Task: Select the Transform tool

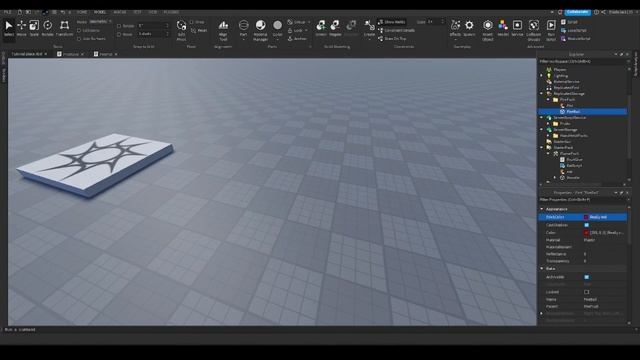Action: click(x=64, y=29)
